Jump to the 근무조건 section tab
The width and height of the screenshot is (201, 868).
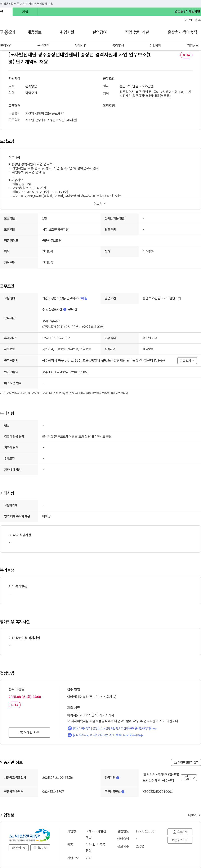pos(43,46)
